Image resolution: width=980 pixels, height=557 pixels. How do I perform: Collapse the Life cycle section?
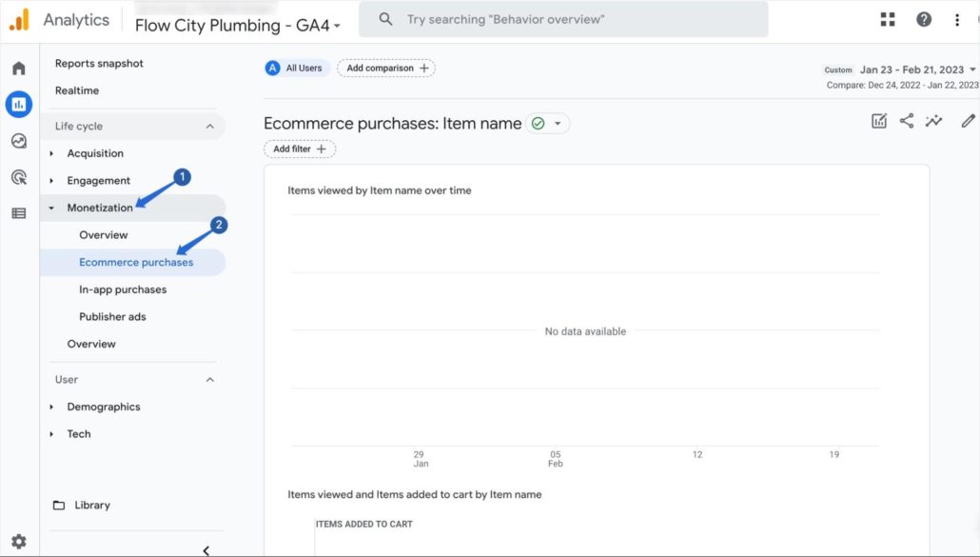coord(210,127)
